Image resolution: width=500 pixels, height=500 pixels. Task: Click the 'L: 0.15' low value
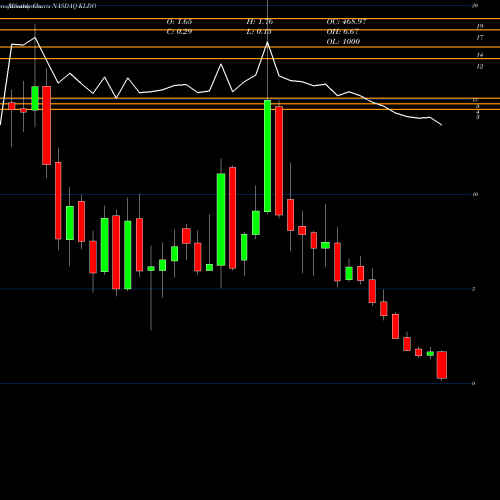[259, 32]
